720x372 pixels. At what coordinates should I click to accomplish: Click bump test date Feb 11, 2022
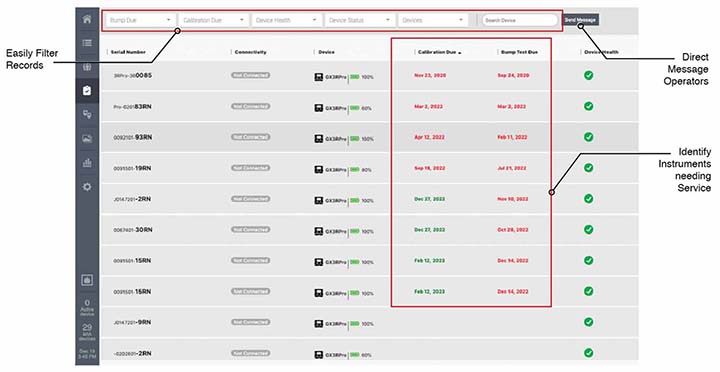512,137
